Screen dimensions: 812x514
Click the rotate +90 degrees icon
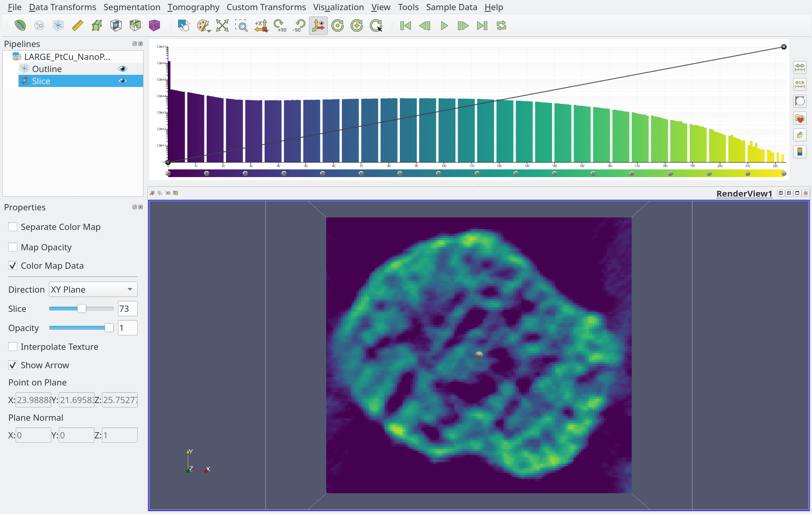tap(280, 26)
